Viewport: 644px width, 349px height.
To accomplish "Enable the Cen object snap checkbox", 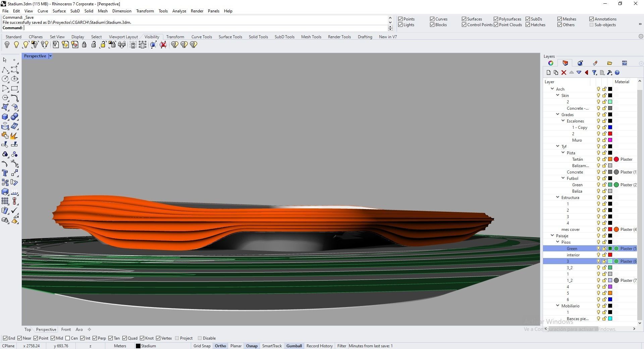I will (x=68, y=338).
